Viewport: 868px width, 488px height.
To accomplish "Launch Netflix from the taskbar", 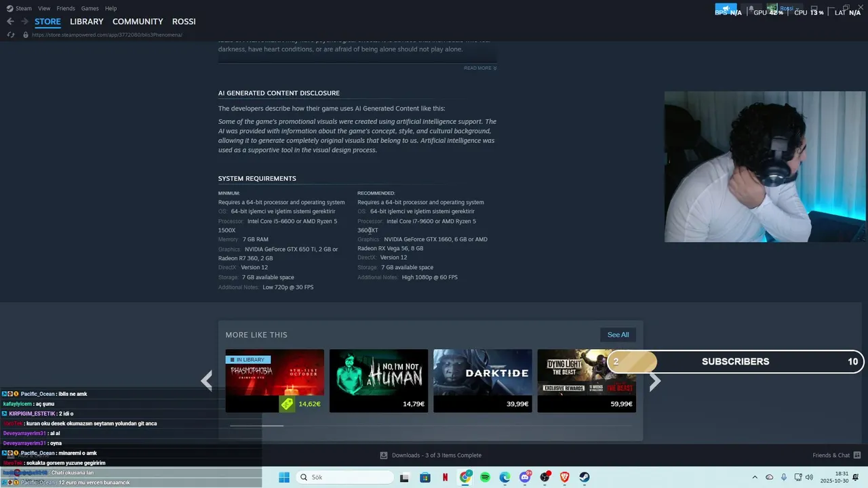I will pos(445,477).
